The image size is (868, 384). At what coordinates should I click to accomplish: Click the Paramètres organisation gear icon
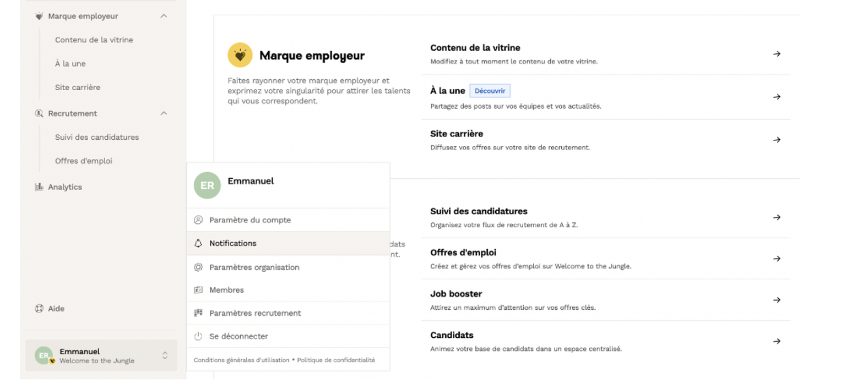point(198,267)
